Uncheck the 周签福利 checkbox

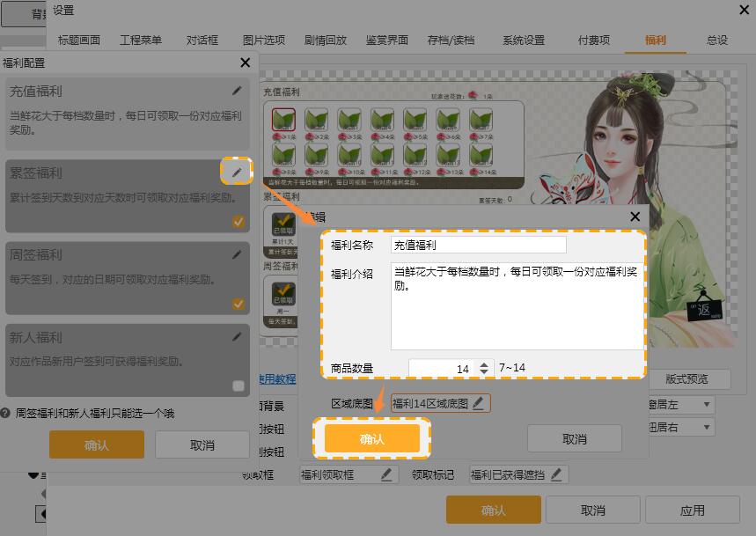click(239, 304)
